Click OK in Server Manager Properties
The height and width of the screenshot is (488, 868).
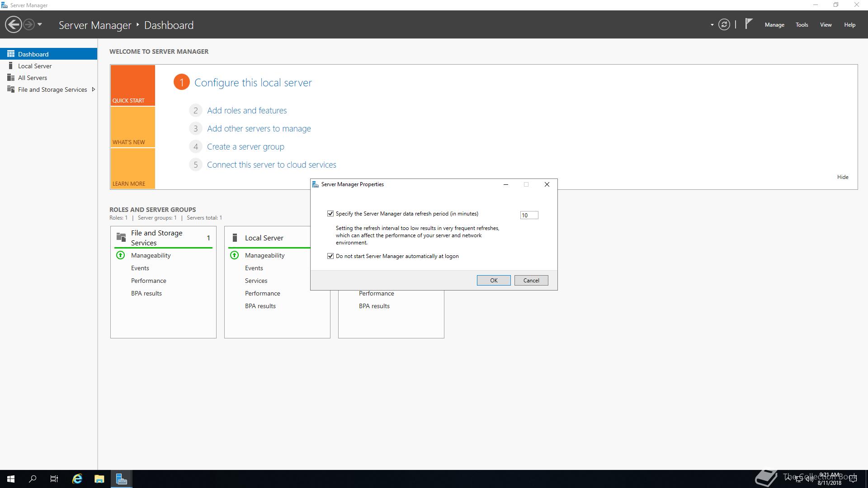point(494,281)
